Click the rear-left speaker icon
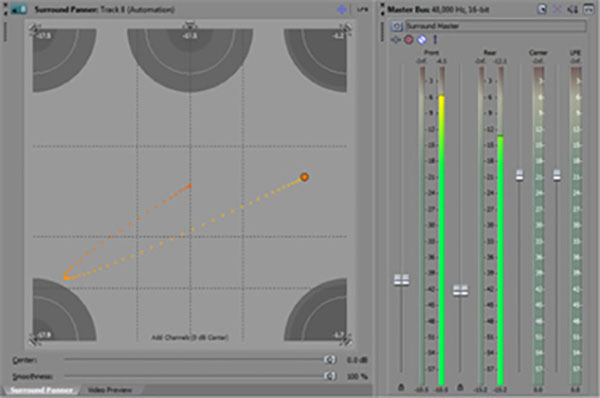Viewport: 600px width, 398px height. click(x=35, y=340)
